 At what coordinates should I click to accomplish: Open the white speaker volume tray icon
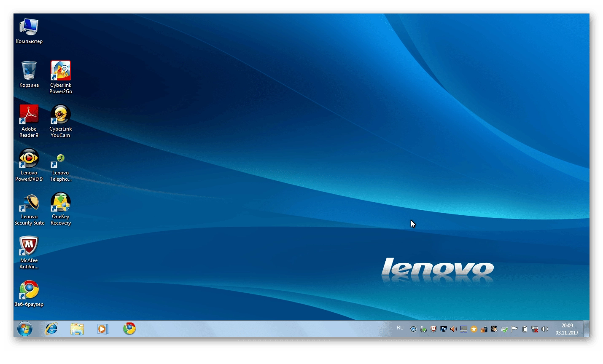coord(545,329)
